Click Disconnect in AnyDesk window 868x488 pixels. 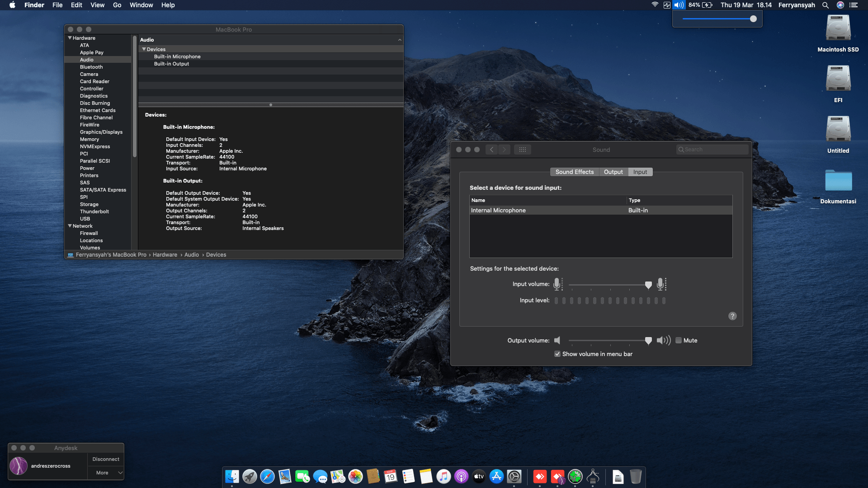point(106,459)
